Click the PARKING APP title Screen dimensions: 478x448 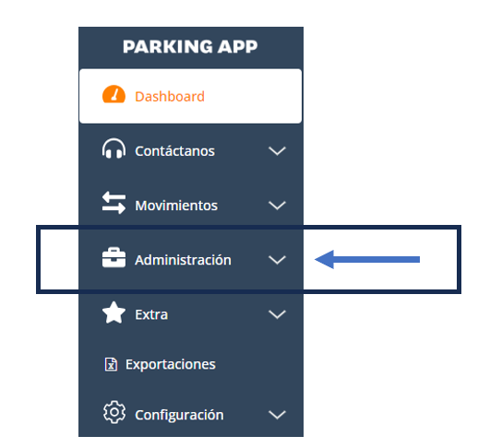[x=190, y=47]
